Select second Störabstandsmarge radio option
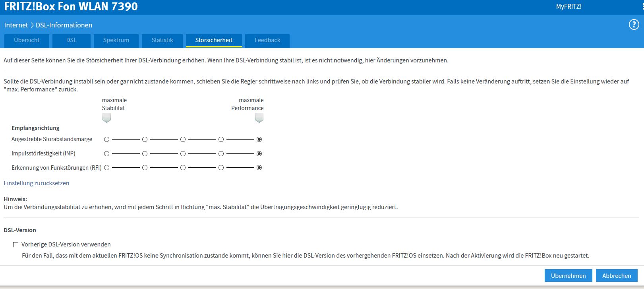This screenshot has width=644, height=289. (145, 140)
